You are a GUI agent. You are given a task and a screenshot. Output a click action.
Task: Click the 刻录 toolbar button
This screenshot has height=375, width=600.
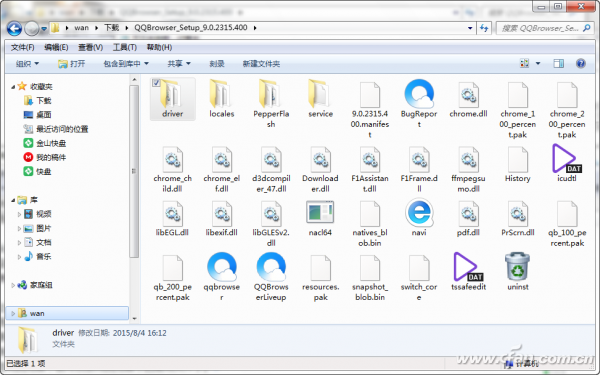[217, 64]
